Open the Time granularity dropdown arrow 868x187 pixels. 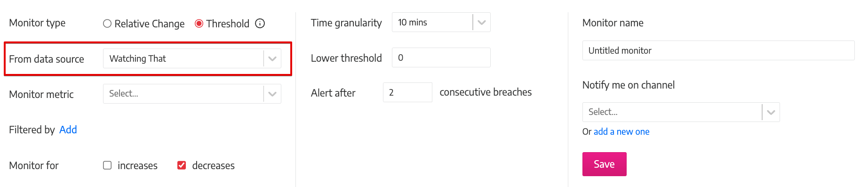point(482,23)
